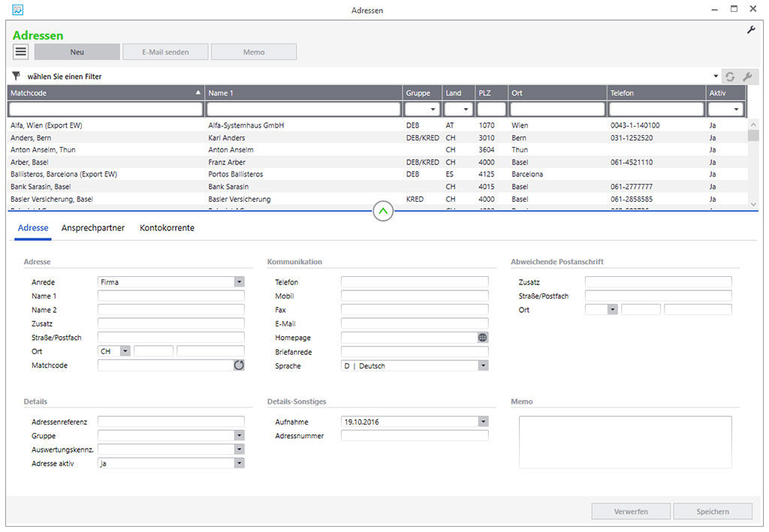The width and height of the screenshot is (769, 532).
Task: Open the filter selection dropdown
Action: (716, 77)
